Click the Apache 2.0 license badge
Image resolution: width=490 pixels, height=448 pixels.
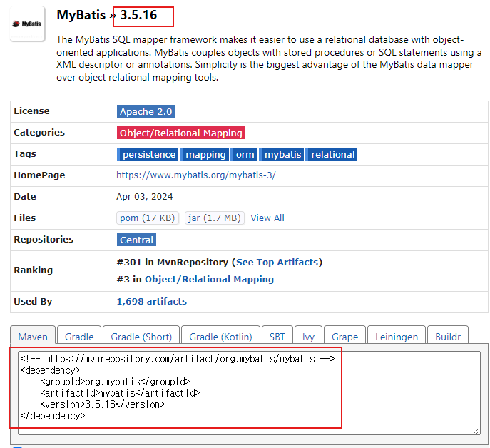click(146, 111)
